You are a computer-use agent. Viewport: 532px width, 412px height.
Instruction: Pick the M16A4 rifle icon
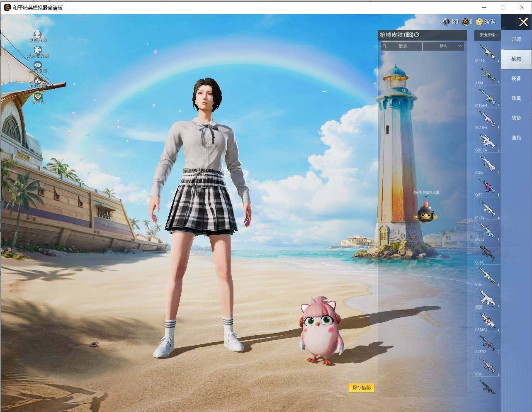[x=488, y=98]
